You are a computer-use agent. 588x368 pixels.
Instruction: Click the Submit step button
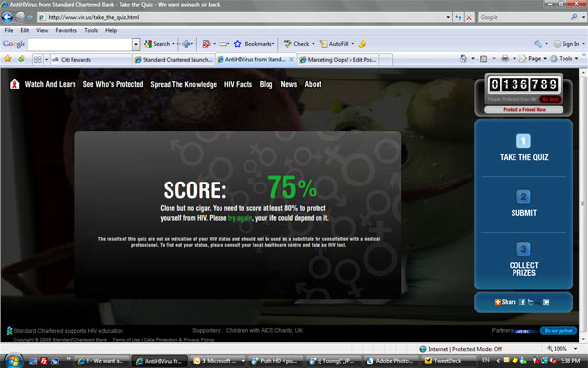pyautogui.click(x=523, y=204)
